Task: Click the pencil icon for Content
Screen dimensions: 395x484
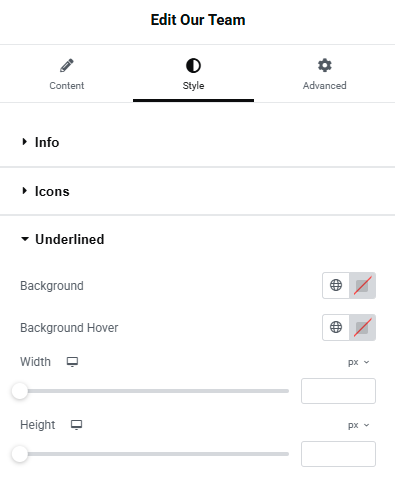Action: click(x=67, y=65)
